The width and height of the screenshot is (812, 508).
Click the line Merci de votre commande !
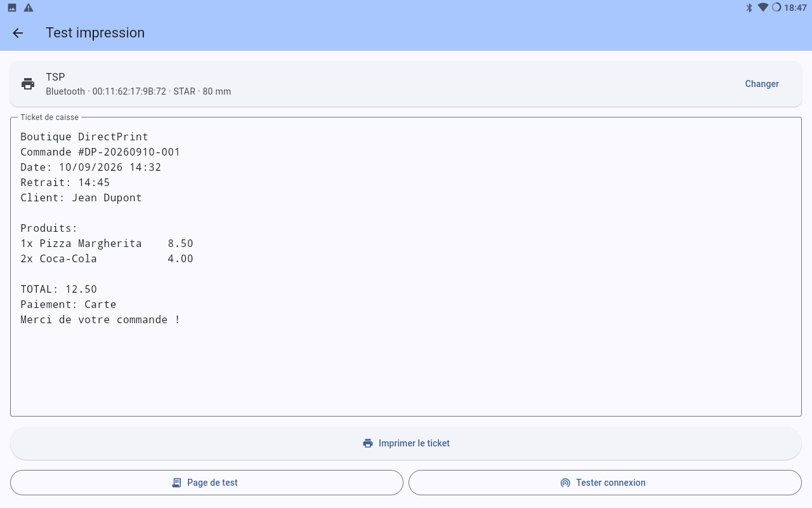pyautogui.click(x=100, y=319)
